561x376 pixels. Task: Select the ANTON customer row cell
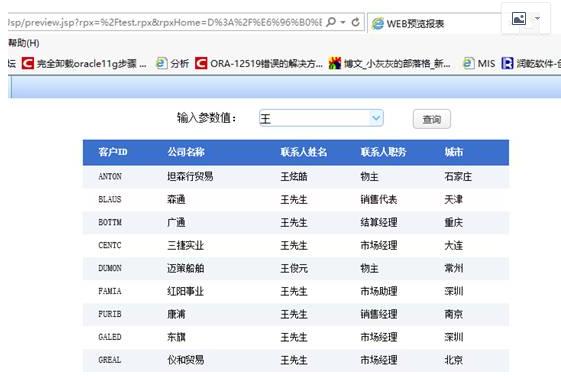click(x=110, y=176)
